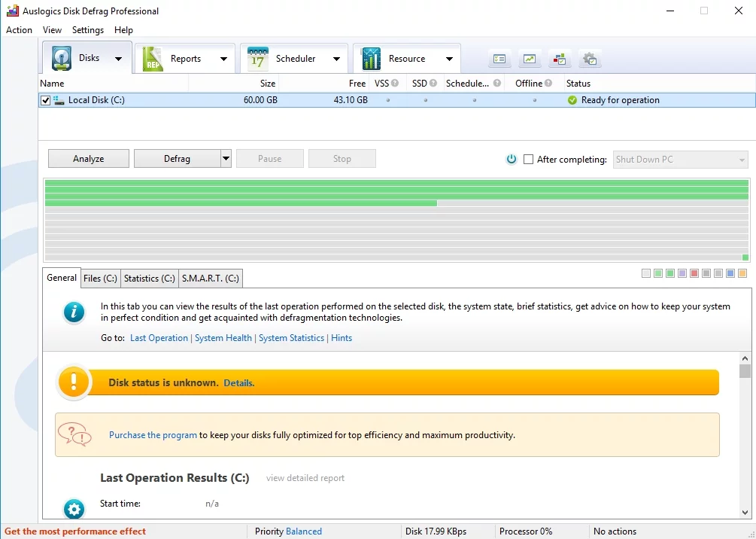Viewport: 756px width, 539px height.
Task: Expand the Defrag button dropdown arrow
Action: coord(226,159)
